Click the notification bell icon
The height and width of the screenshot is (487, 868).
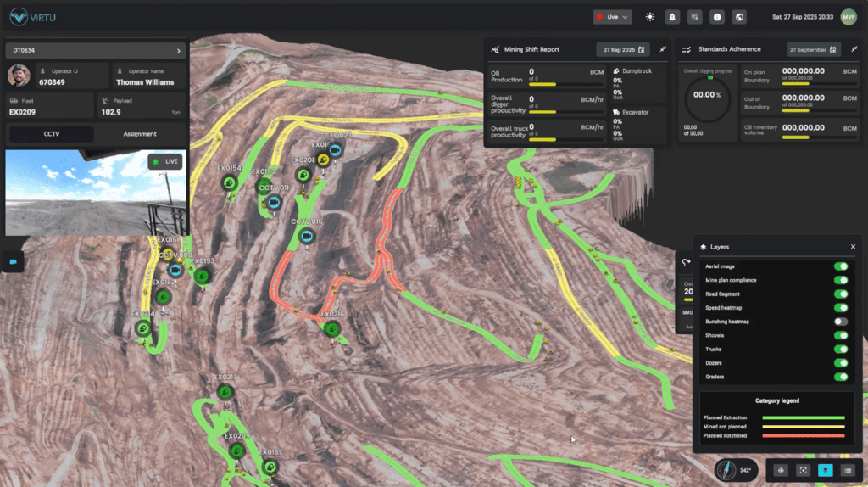pos(672,16)
